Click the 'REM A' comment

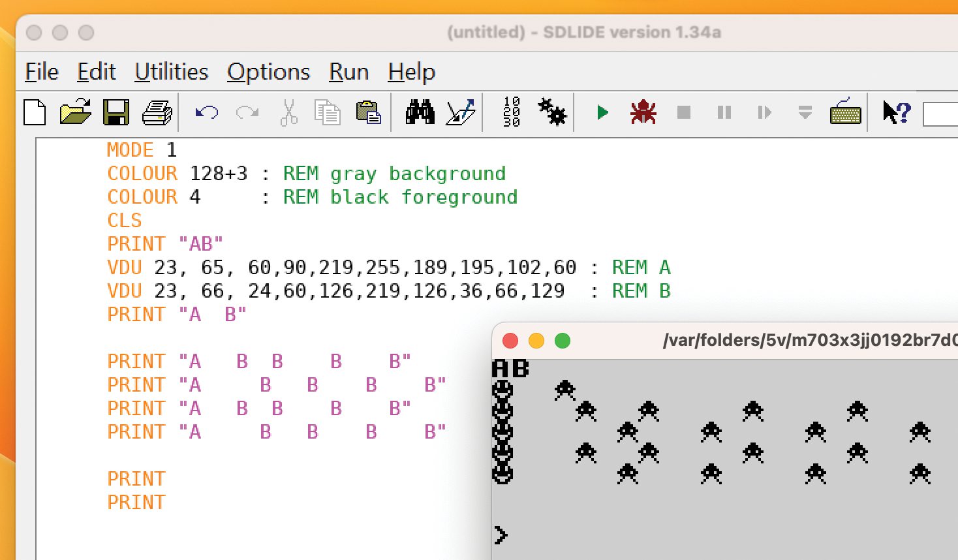click(641, 268)
